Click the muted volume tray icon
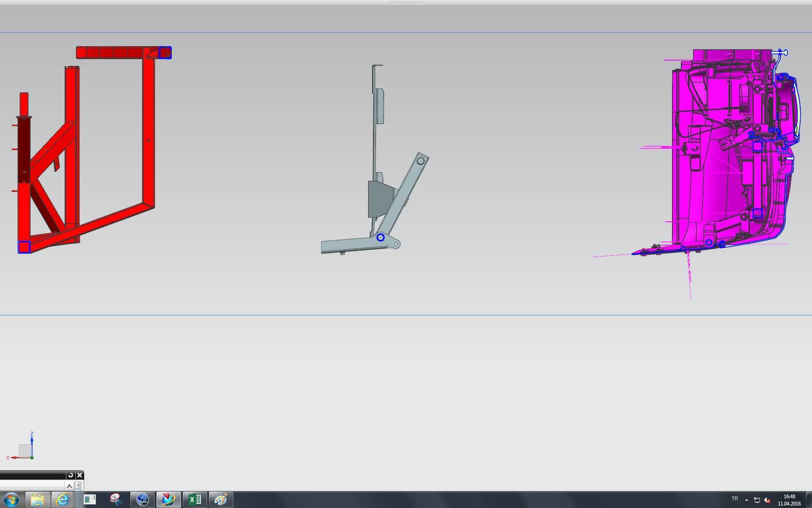The height and width of the screenshot is (508, 812). [767, 500]
